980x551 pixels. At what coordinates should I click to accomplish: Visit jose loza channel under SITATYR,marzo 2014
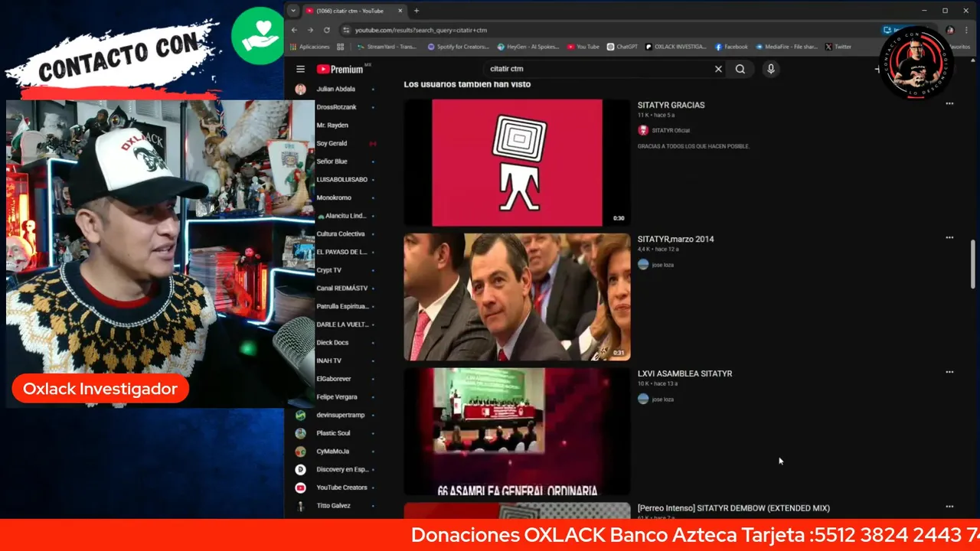(663, 265)
